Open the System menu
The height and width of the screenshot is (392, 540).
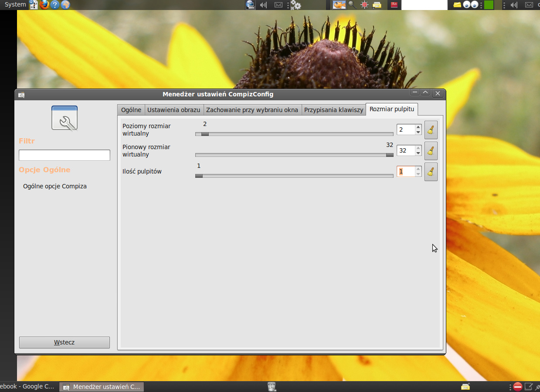[x=15, y=5]
